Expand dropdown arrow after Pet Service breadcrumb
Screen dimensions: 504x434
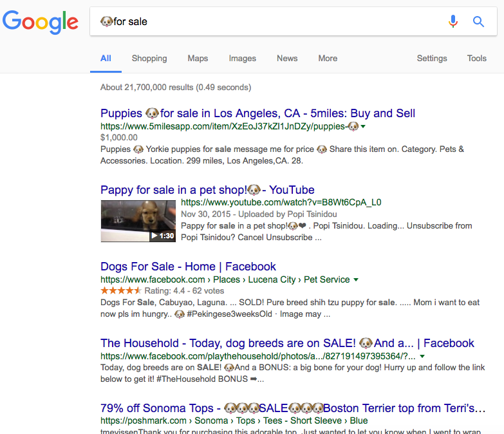356,279
